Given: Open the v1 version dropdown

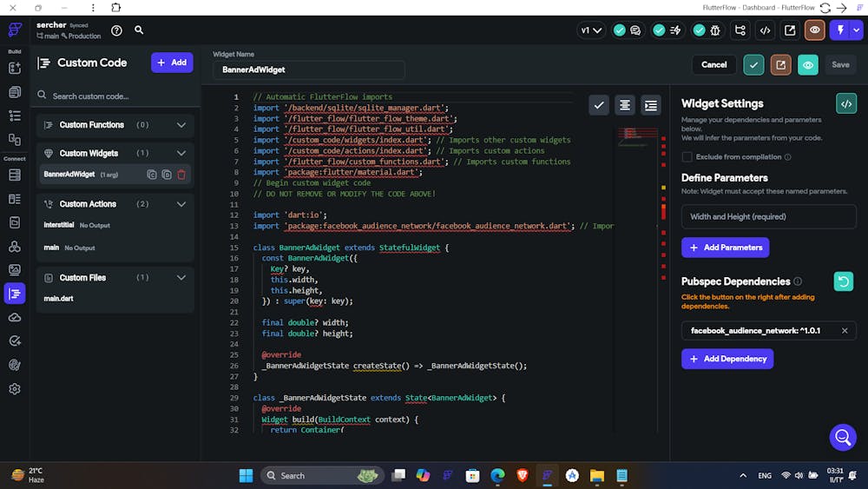Looking at the screenshot, I should [x=591, y=30].
